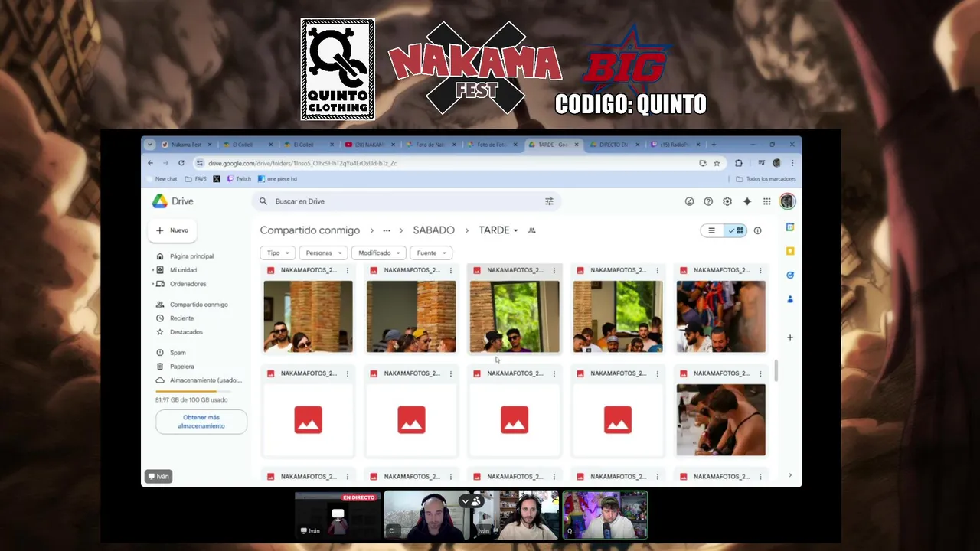Open the one piece hd bookmark
Screen dimensions: 980x551
tap(277, 179)
